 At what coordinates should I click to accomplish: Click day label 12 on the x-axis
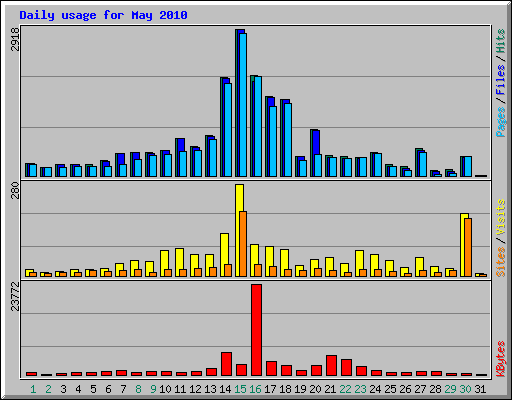195,389
